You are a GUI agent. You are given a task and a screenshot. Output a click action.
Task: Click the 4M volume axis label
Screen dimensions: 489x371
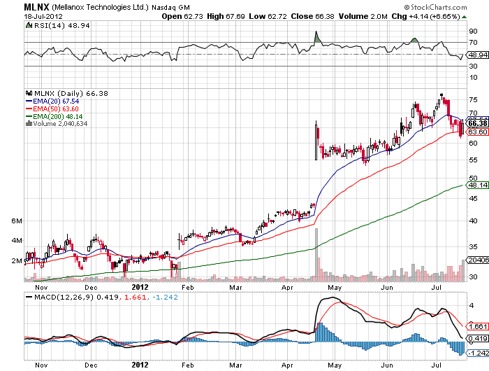[17, 240]
